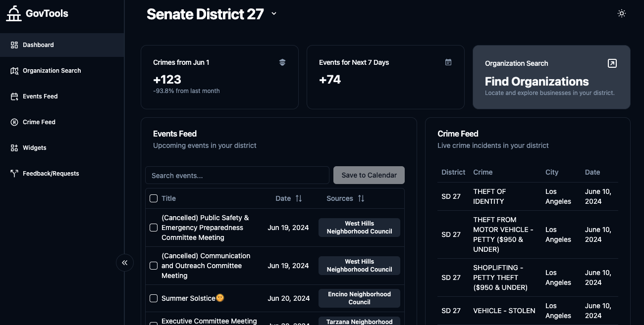Switch to Organization Search in sidebar
Image resolution: width=644 pixels, height=325 pixels.
tap(52, 70)
